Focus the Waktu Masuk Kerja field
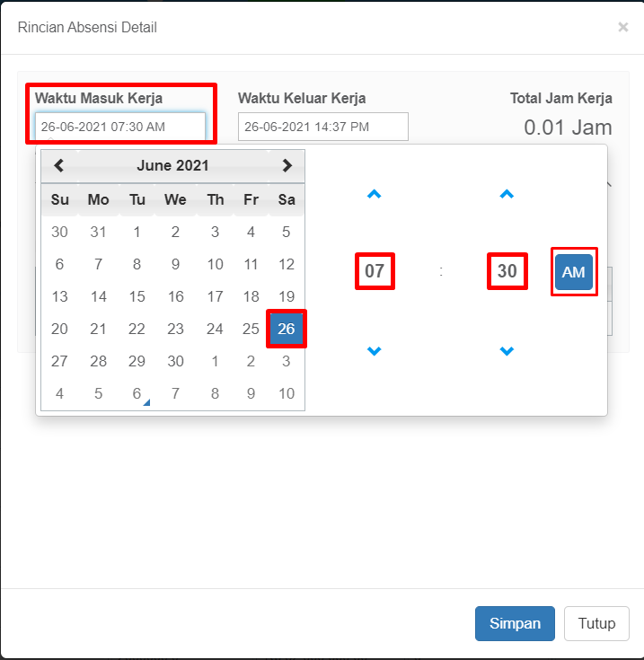The width and height of the screenshot is (644, 660). coord(120,127)
